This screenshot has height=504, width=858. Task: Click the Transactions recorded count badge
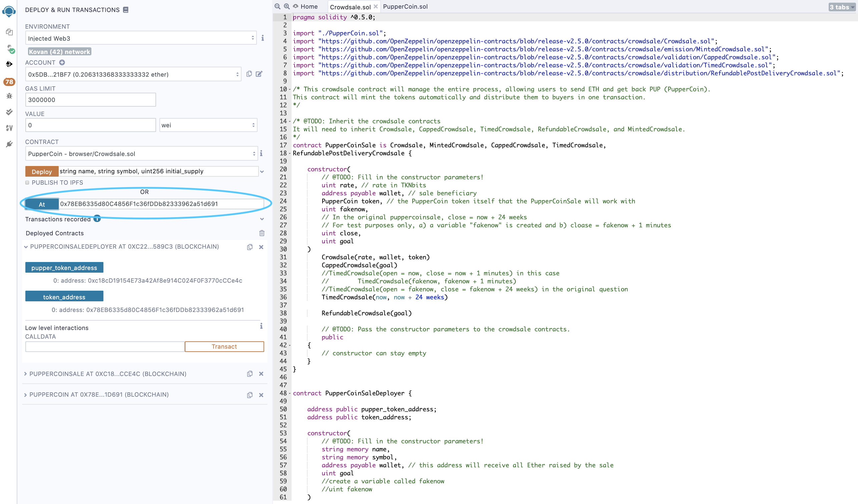pos(97,218)
